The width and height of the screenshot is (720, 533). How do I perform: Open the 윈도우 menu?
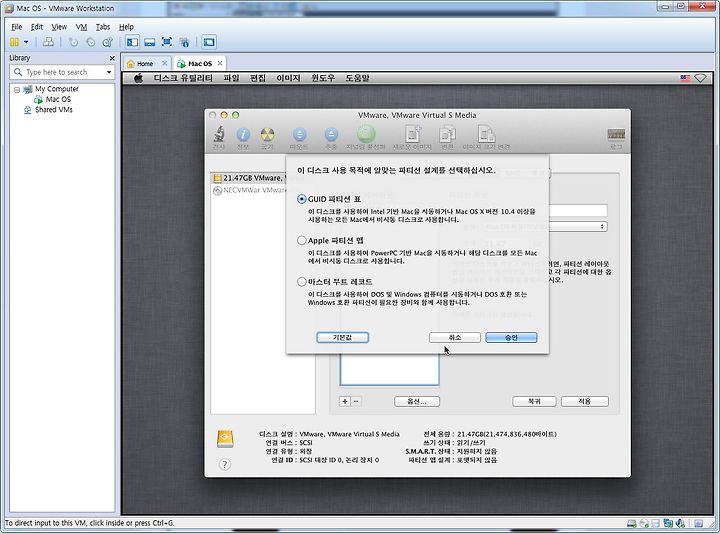tap(323, 78)
